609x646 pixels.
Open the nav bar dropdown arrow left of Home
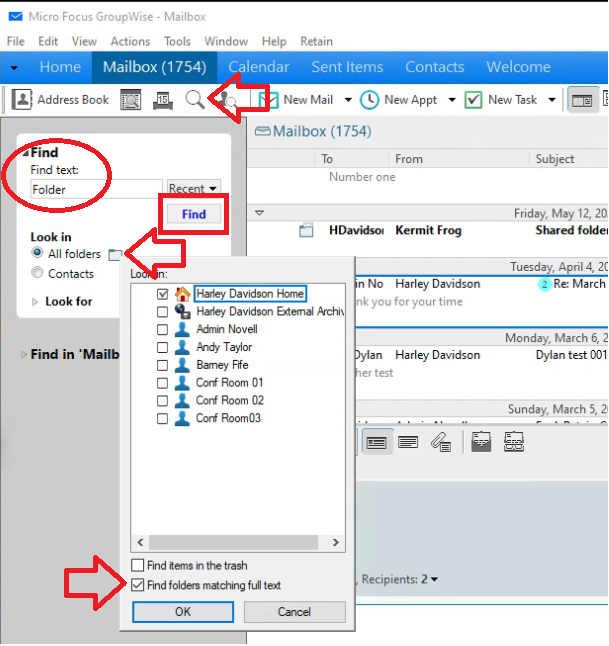(14, 68)
